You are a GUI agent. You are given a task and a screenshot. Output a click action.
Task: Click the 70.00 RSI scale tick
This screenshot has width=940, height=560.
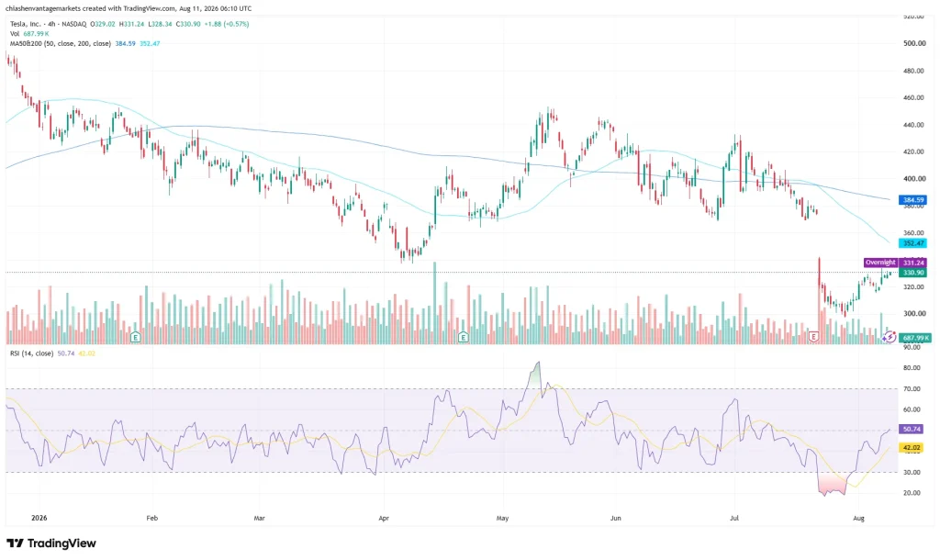[912, 388]
